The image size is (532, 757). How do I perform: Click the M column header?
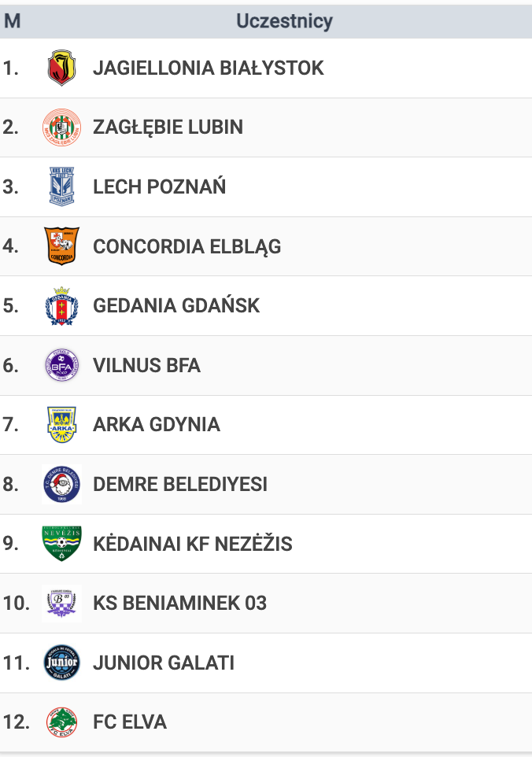click(x=12, y=21)
